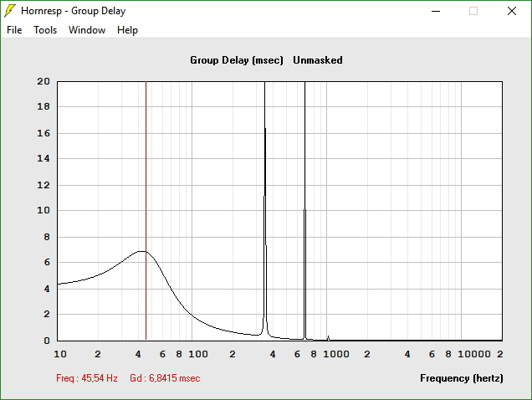Click the red frequency cursor line
The height and width of the screenshot is (400, 532).
(146, 211)
